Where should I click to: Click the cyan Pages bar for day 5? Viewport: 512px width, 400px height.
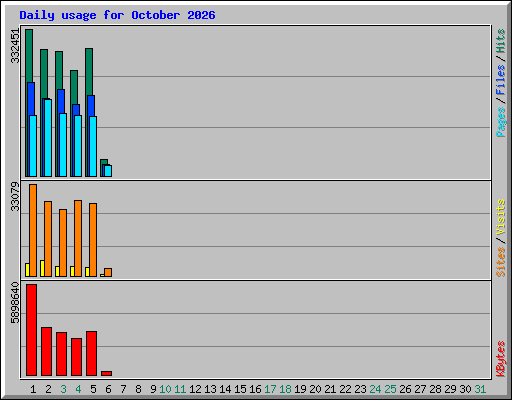(93, 146)
